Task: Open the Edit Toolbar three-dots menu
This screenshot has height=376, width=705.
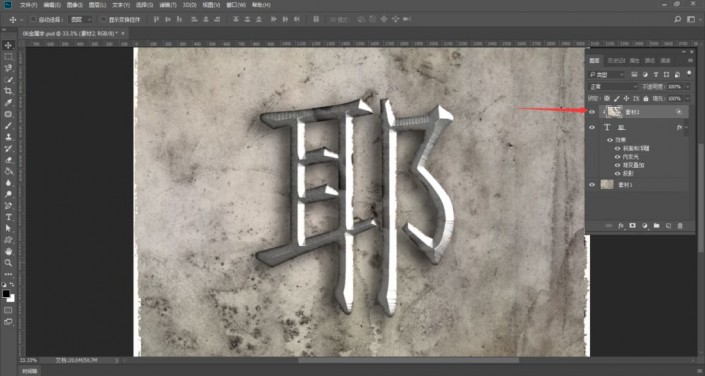Action: [8, 274]
